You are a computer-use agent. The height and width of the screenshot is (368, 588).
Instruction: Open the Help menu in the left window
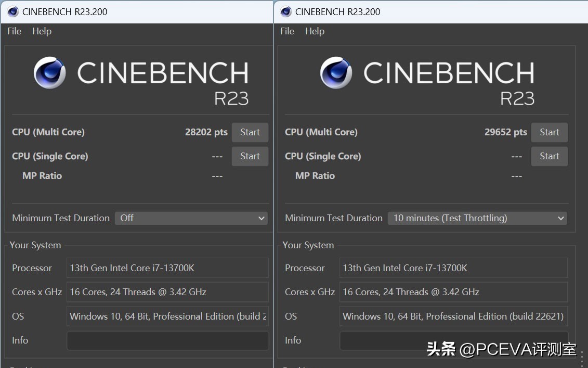[42, 31]
